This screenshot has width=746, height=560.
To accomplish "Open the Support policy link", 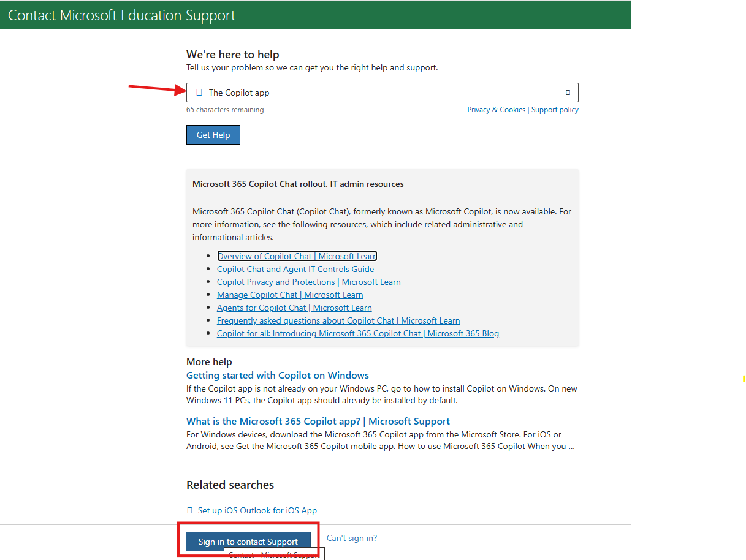I will (x=555, y=110).
